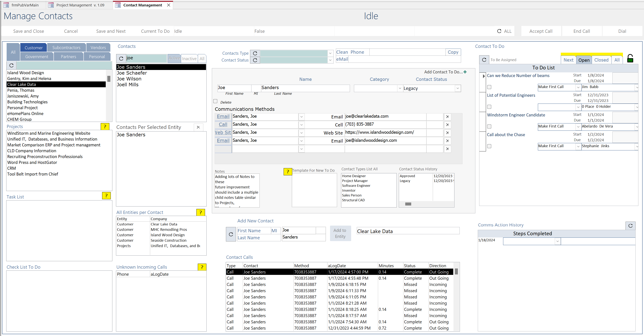
Task: Click green plus next to Add Contact To Do
Action: click(x=465, y=72)
